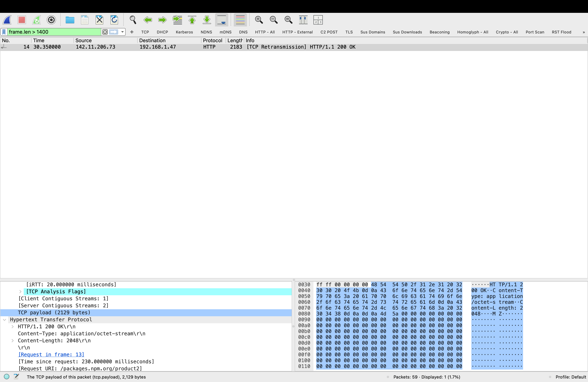This screenshot has height=382, width=588.
Task: Open the display filter history dropdown
Action: pyautogui.click(x=122, y=32)
